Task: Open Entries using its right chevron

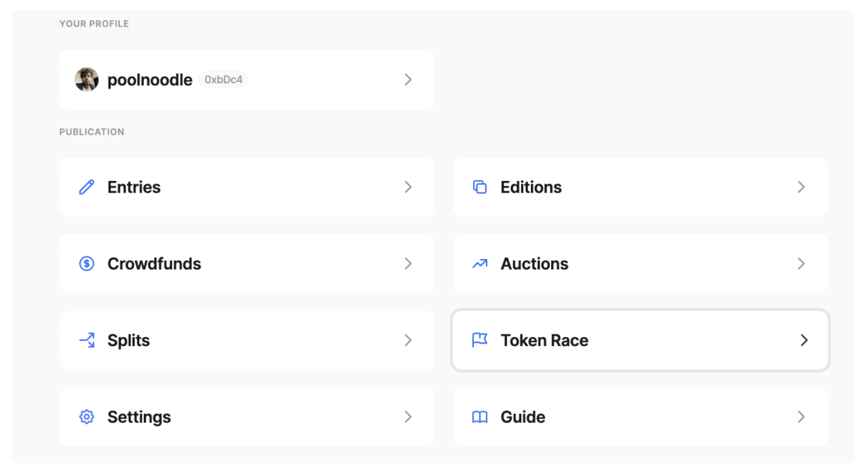Action: [408, 187]
